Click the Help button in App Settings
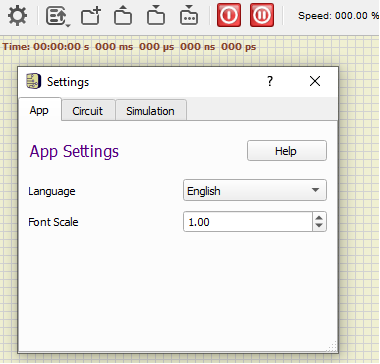The height and width of the screenshot is (364, 380). pyautogui.click(x=287, y=151)
